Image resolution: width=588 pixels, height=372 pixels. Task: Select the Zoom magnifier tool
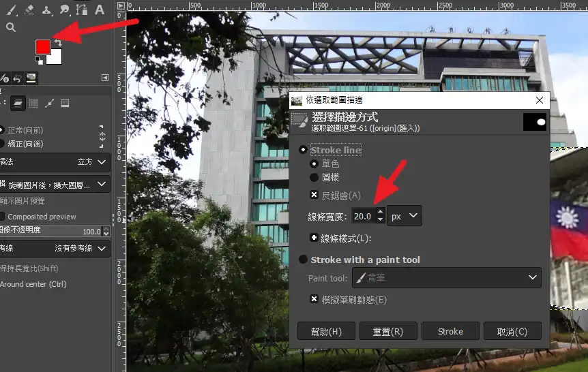10,27
